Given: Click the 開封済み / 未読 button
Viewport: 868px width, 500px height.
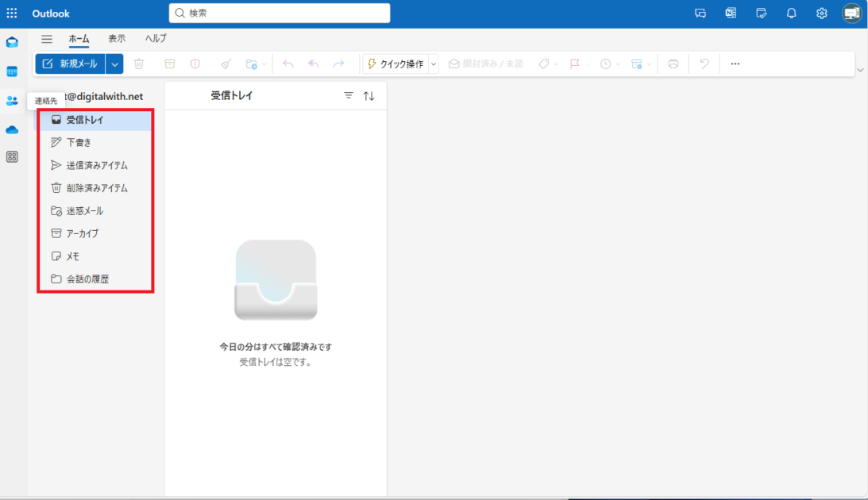Looking at the screenshot, I should click(x=486, y=64).
